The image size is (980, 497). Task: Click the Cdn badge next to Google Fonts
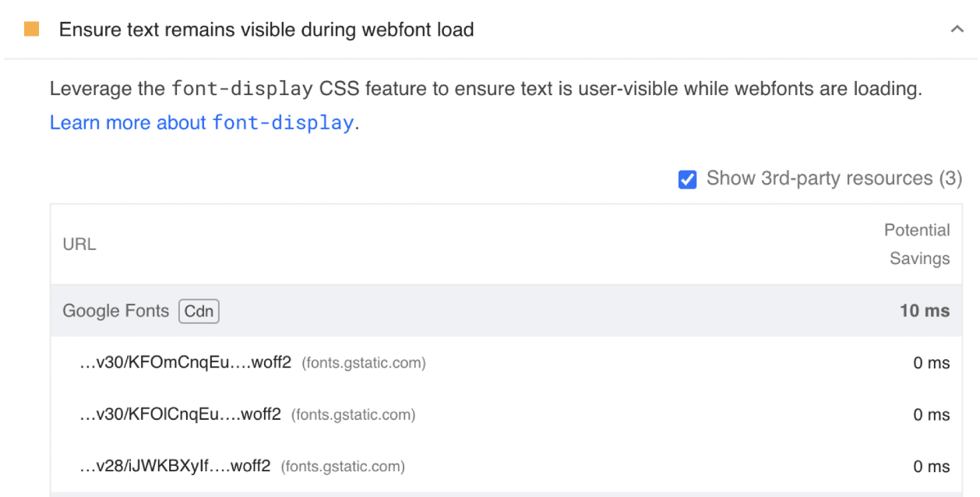point(199,311)
